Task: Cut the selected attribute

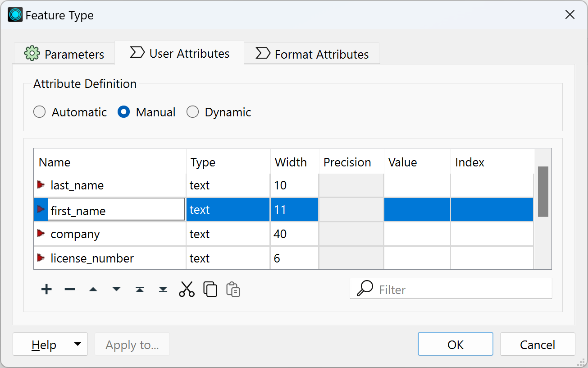Action: click(187, 289)
